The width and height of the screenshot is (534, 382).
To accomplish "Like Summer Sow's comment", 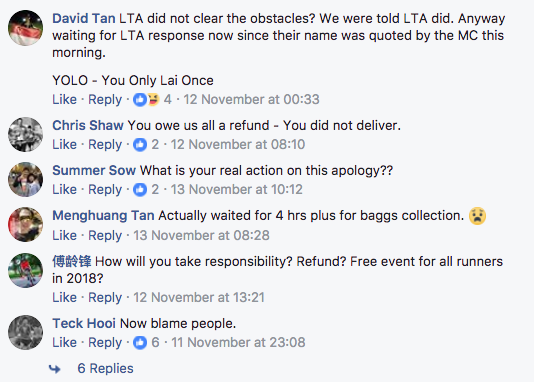I will [x=64, y=189].
